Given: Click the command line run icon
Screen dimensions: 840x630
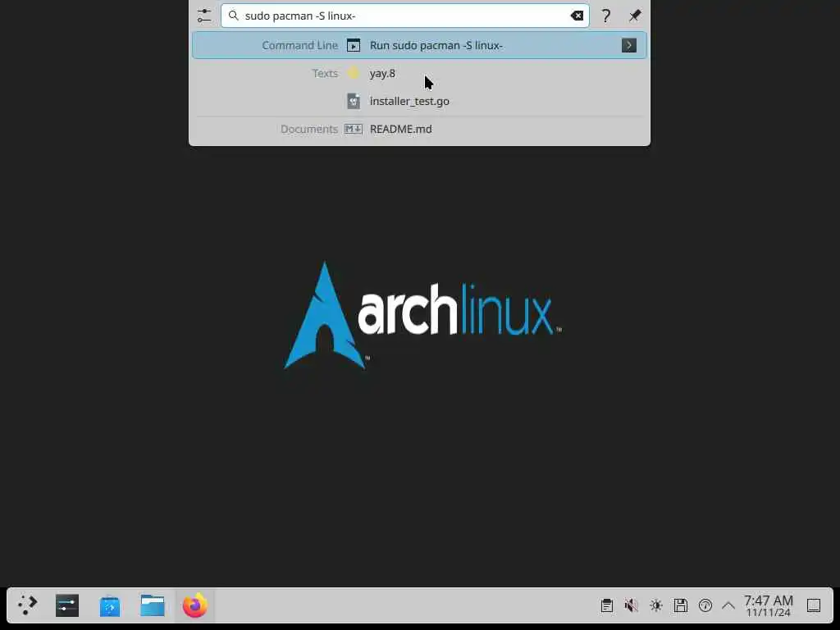Looking at the screenshot, I should coord(353,46).
